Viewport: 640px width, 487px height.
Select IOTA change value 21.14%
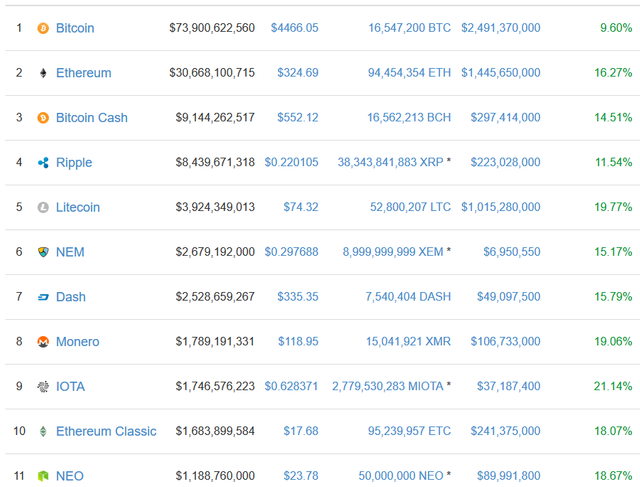(613, 386)
